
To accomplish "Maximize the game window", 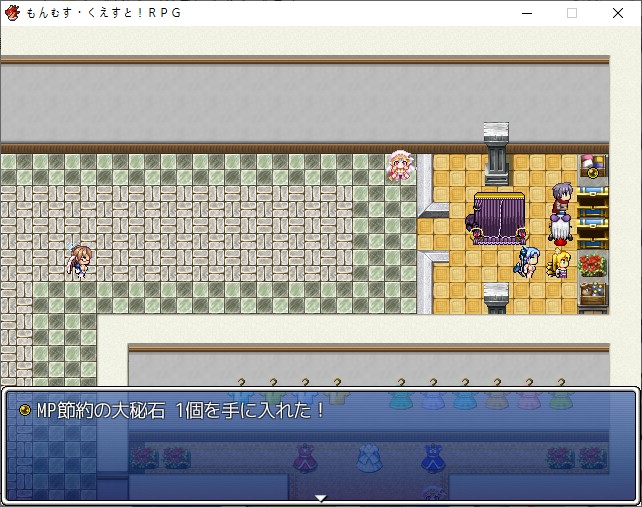I will click(x=572, y=13).
